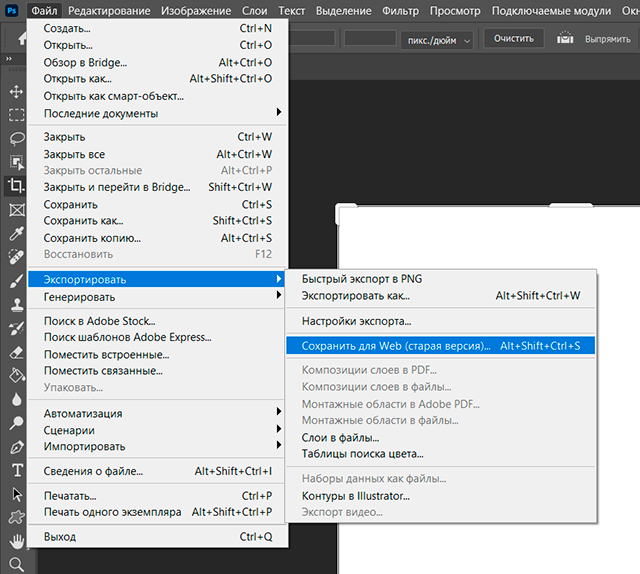This screenshot has width=640, height=574.
Task: Select the Clone Stamp tool
Action: [x=16, y=305]
